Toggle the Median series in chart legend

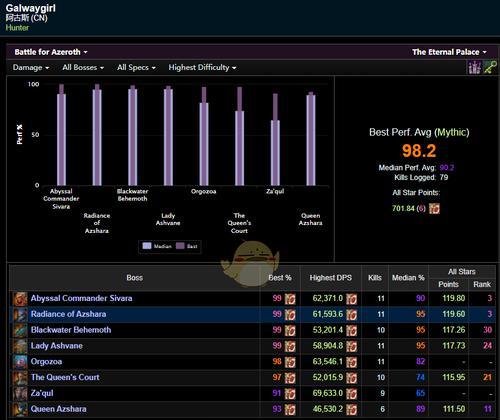157,246
